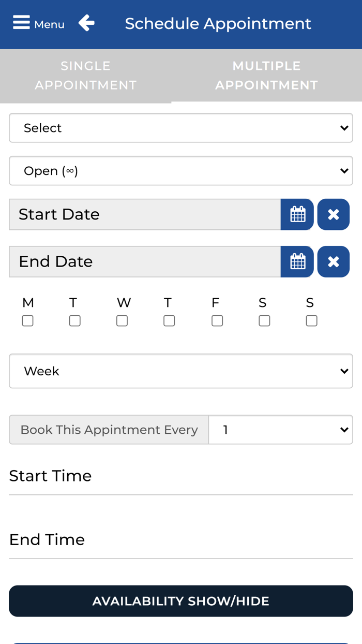Clear the End Date with X
This screenshot has height=644, width=362.
click(x=334, y=261)
